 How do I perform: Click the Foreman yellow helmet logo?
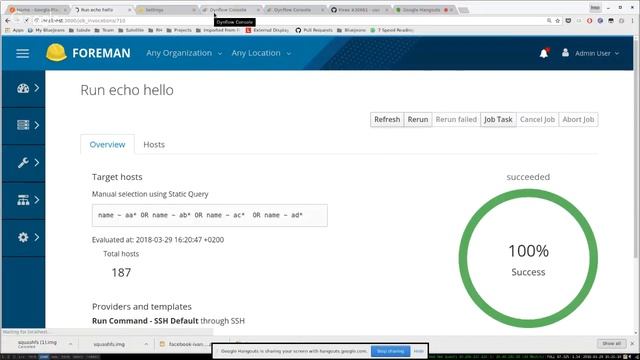click(56, 53)
